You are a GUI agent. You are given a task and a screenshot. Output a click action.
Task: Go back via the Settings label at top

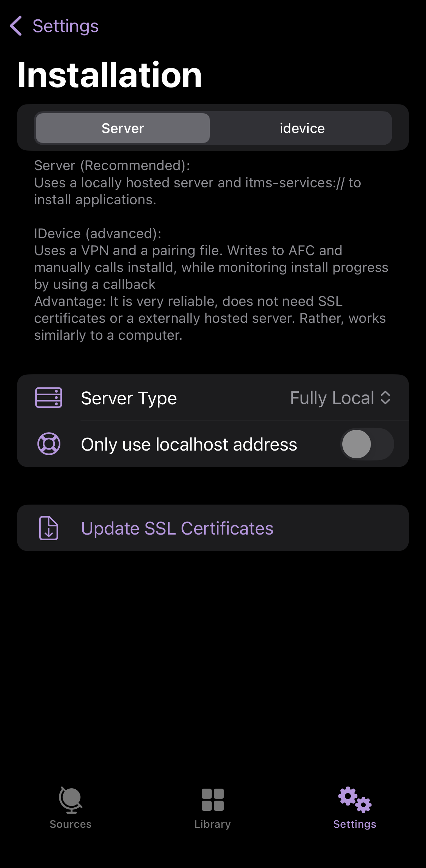65,26
